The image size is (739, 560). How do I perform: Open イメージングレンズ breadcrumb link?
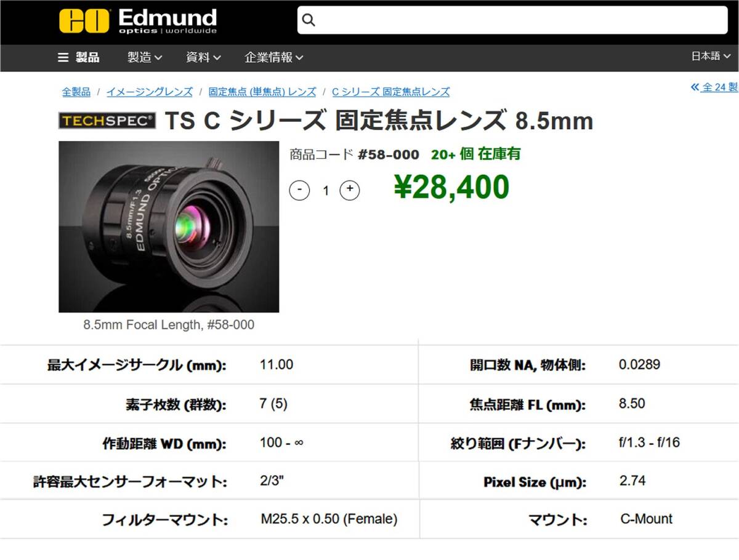[x=150, y=92]
